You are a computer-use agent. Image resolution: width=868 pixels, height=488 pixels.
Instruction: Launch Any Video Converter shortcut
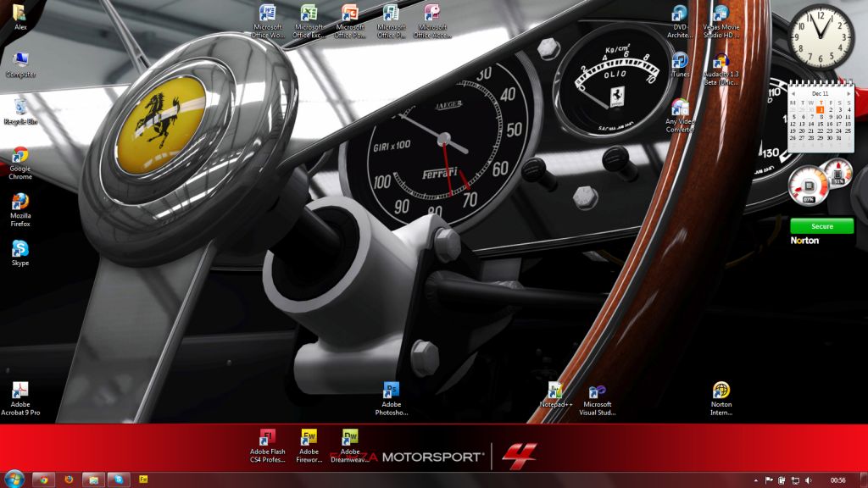(680, 115)
